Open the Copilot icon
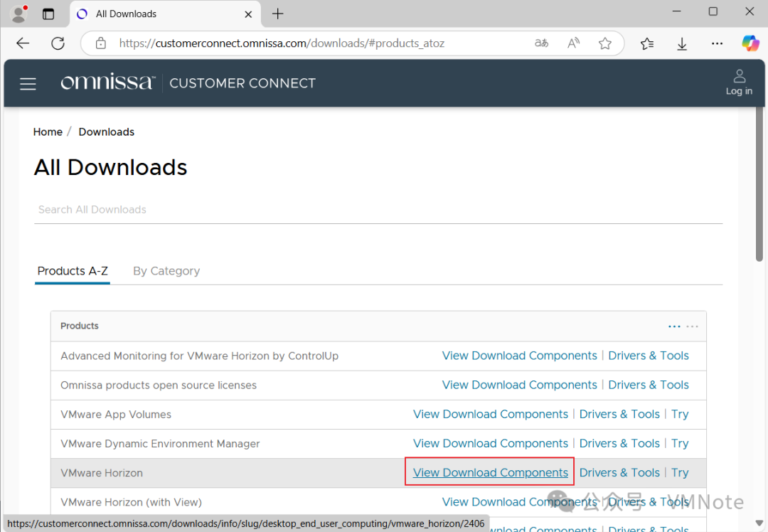Screen dimensions: 768x532 pos(750,43)
